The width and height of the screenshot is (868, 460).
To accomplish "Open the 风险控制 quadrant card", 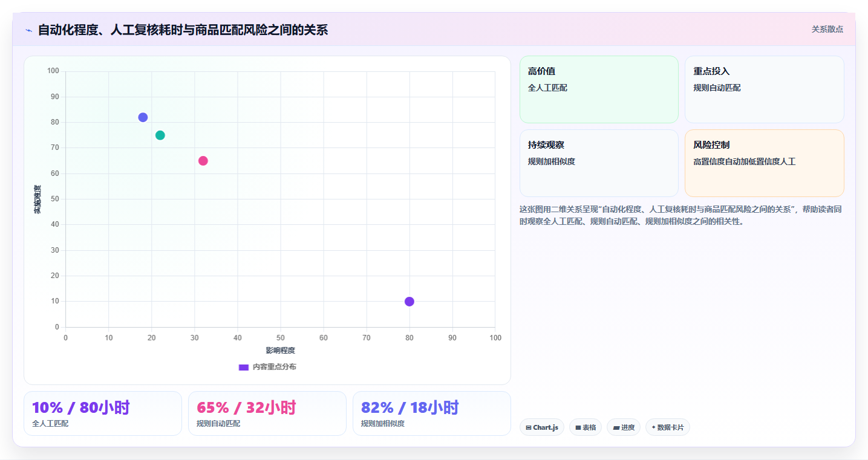I will (764, 163).
